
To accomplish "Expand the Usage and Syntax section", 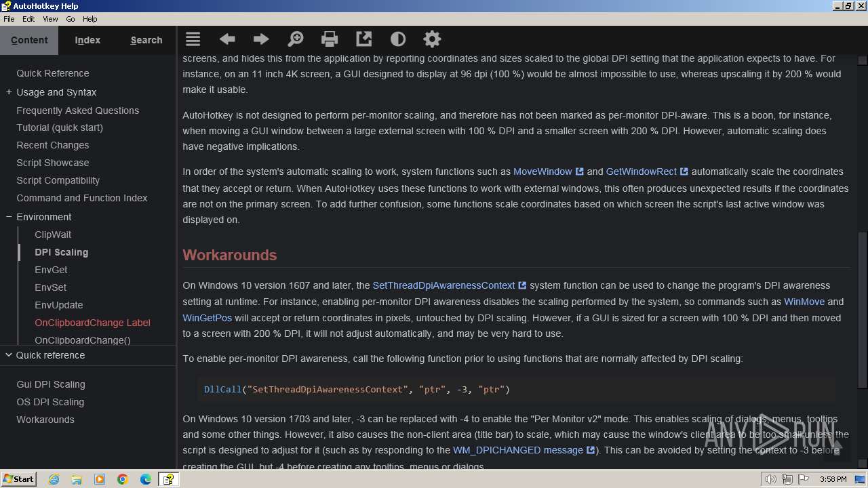I will 9,92.
